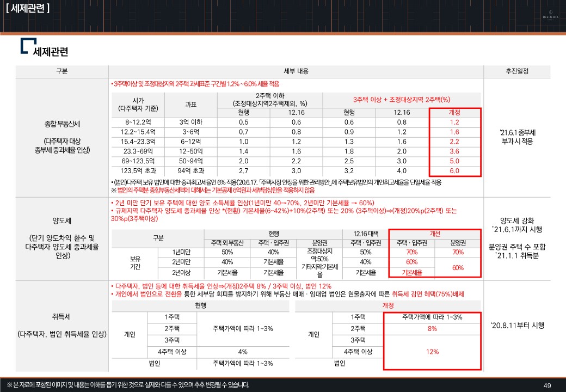This screenshot has width=566, height=392.
Task: Click the 4% cell in 현행 취득세 table
Action: [x=243, y=352]
